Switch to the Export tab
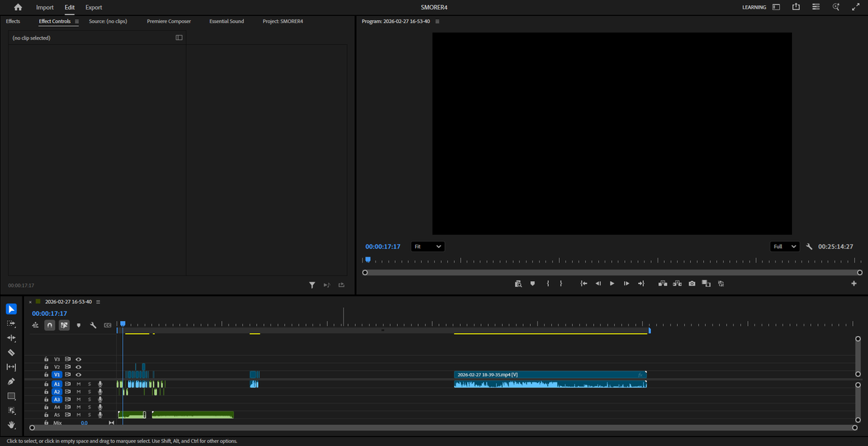The image size is (868, 446). pyautogui.click(x=93, y=7)
